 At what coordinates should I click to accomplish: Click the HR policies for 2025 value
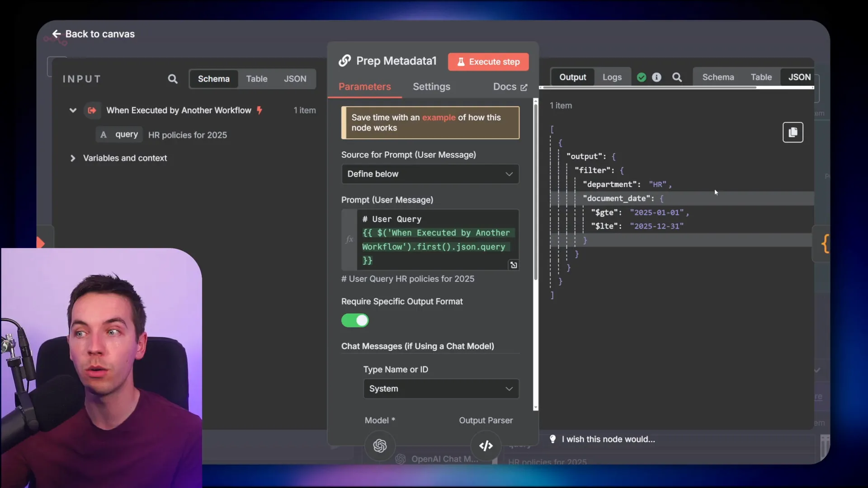188,135
